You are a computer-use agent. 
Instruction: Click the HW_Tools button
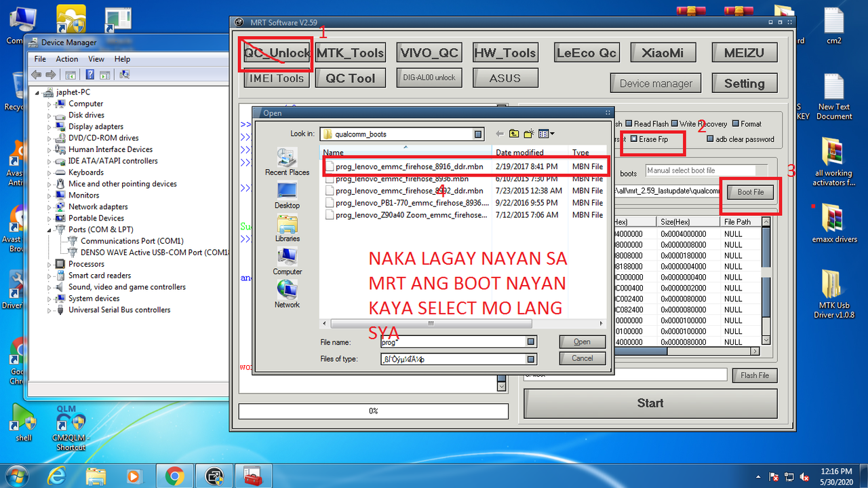pos(505,53)
